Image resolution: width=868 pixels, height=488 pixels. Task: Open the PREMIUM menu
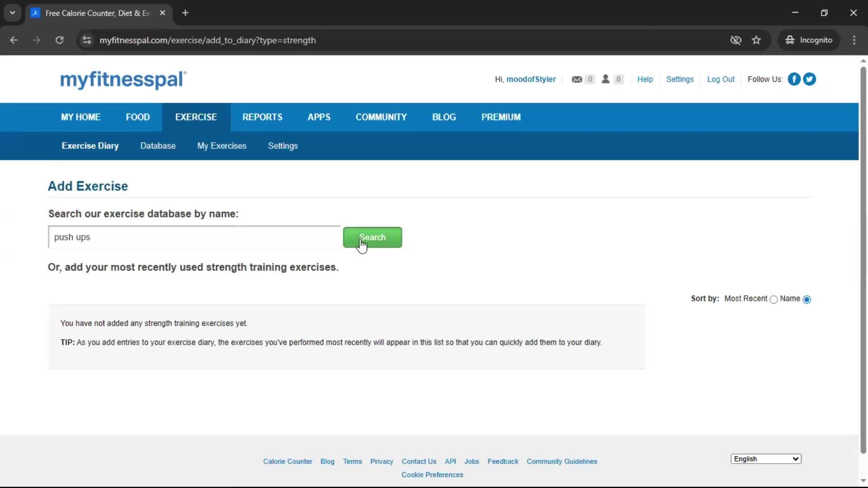click(501, 117)
